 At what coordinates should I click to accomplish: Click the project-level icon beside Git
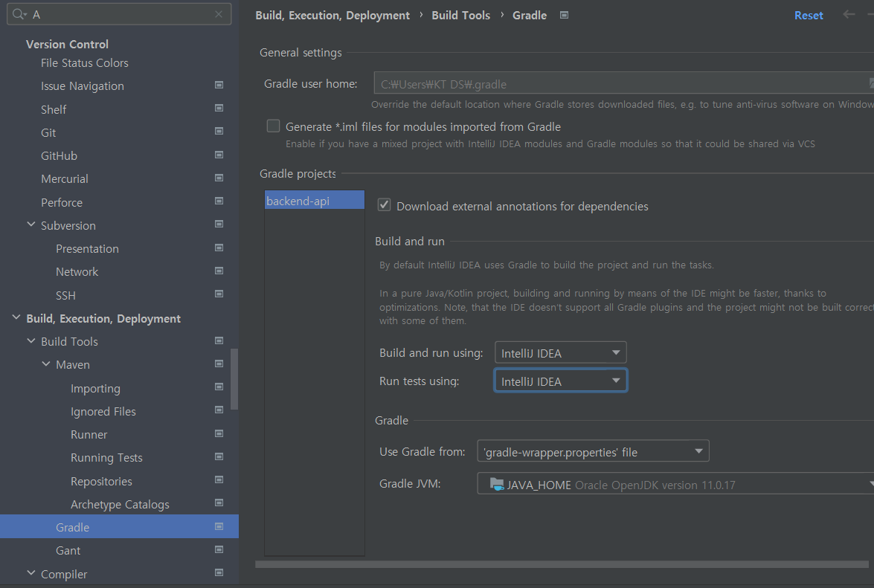pos(219,132)
